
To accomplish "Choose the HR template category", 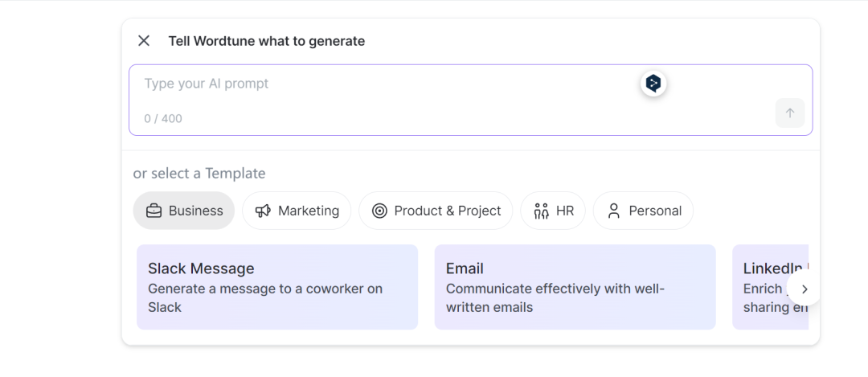I will [553, 211].
